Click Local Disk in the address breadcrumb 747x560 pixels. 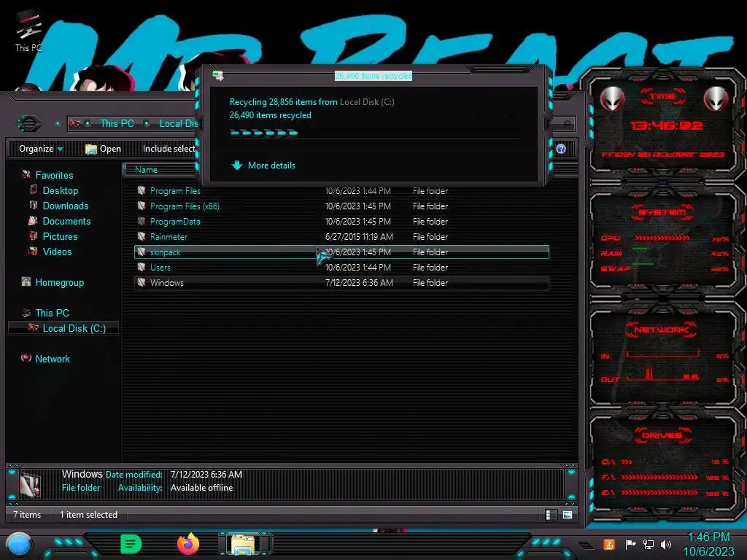(x=179, y=123)
